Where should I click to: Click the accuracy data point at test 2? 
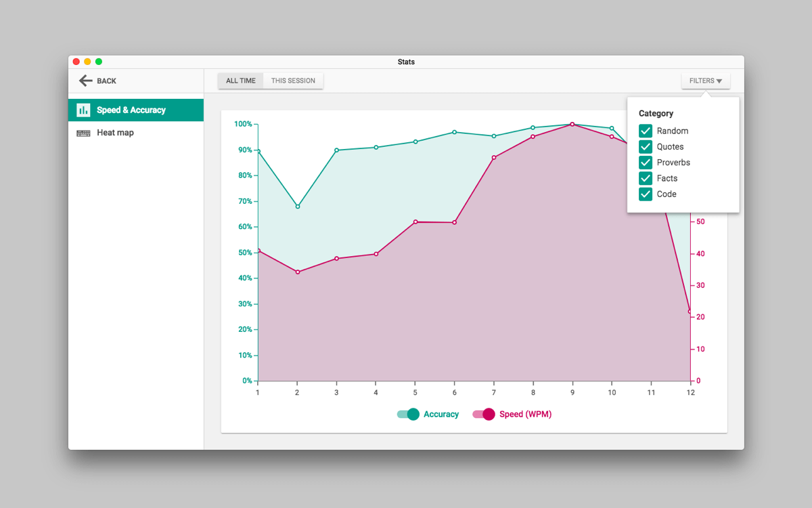tap(297, 207)
